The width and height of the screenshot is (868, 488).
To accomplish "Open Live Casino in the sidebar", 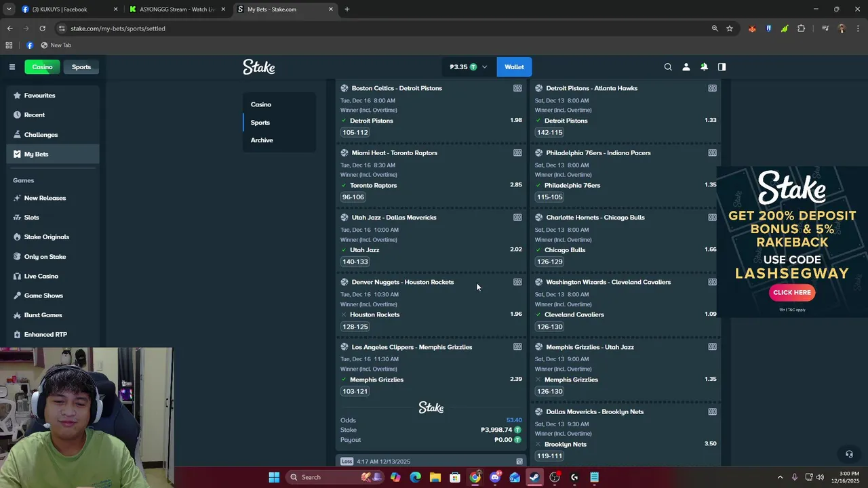I will click(53, 277).
